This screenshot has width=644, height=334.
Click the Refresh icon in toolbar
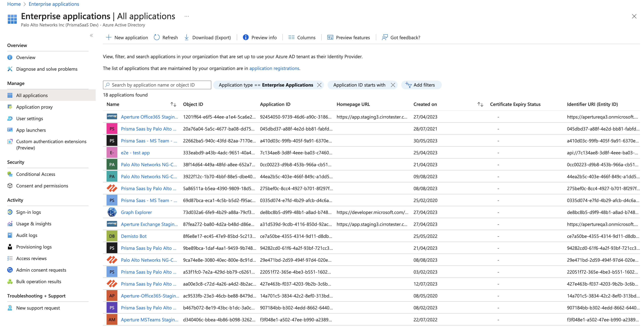click(157, 38)
